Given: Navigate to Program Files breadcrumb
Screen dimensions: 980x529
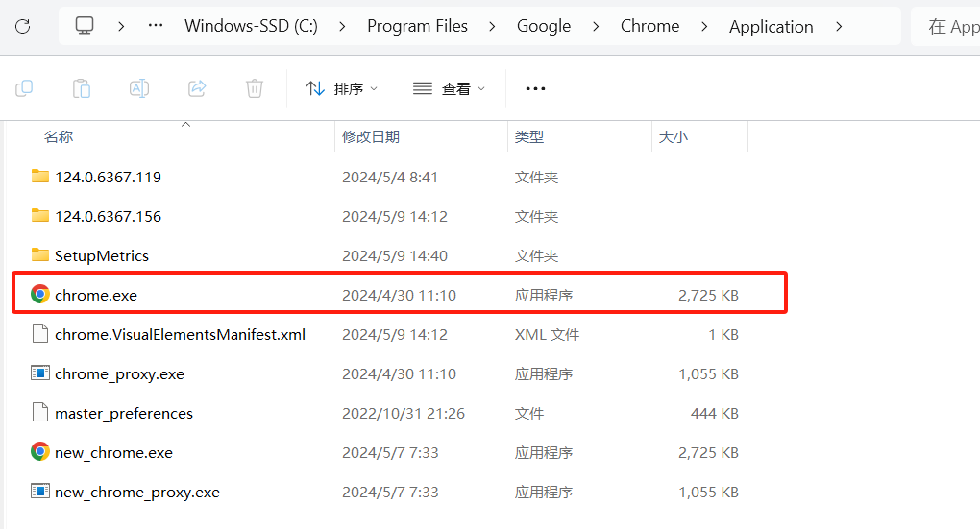Looking at the screenshot, I should point(417,26).
